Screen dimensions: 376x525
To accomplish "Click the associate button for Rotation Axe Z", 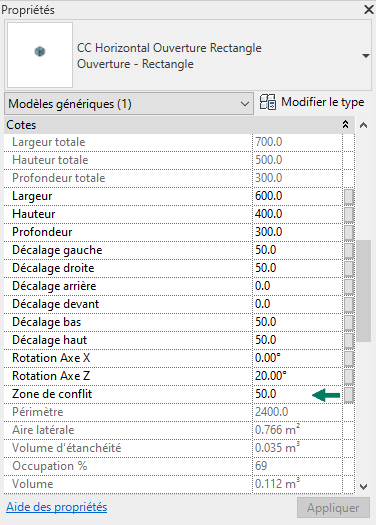I will click(x=349, y=376).
